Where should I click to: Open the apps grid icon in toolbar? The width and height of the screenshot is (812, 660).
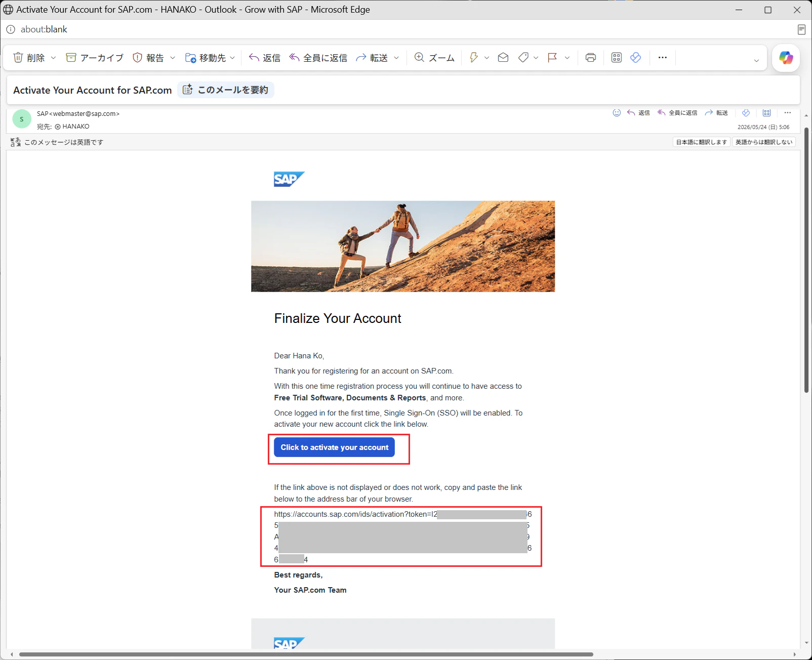[617, 58]
